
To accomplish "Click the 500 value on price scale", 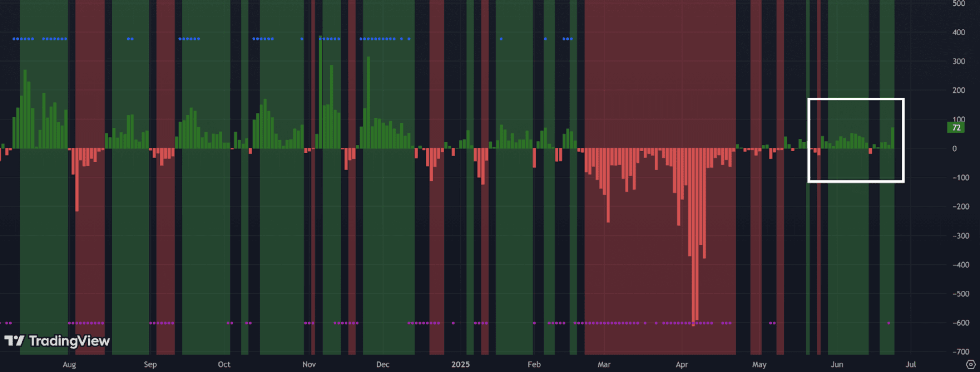I will 959,4.
